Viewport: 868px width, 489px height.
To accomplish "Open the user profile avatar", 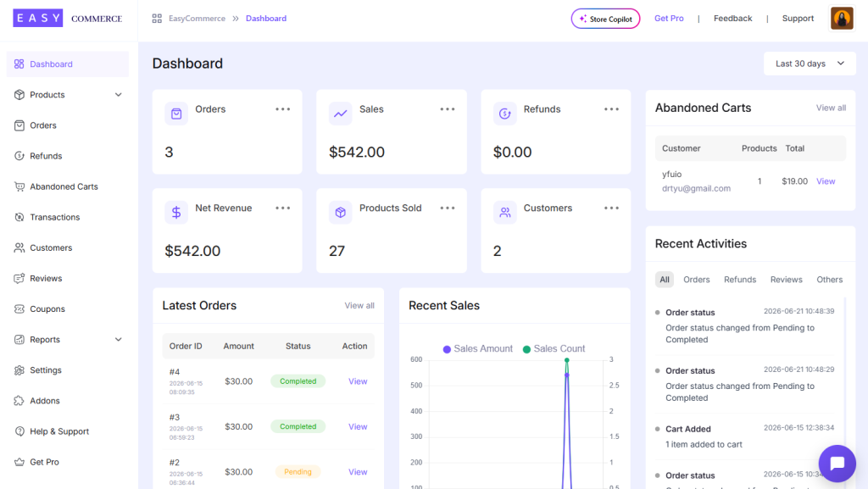I will point(842,19).
